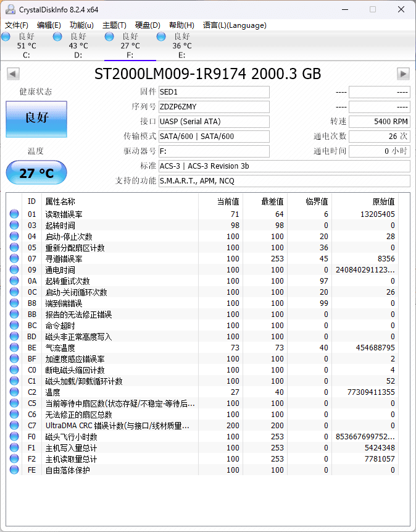Click the 支持的功能 field S.M.A.R.T., APM, NCQ
Image resolution: width=416 pixels, height=532 pixels.
[x=285, y=181]
